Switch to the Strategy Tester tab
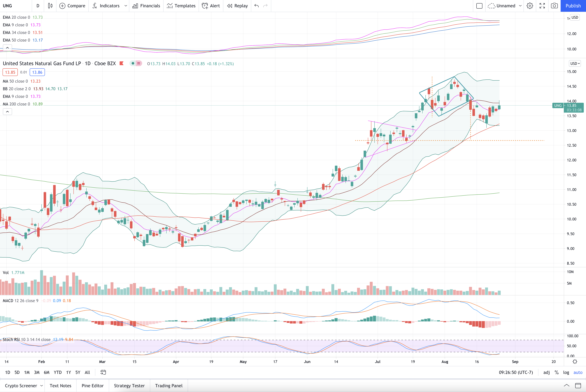The image size is (586, 392). pyautogui.click(x=129, y=386)
